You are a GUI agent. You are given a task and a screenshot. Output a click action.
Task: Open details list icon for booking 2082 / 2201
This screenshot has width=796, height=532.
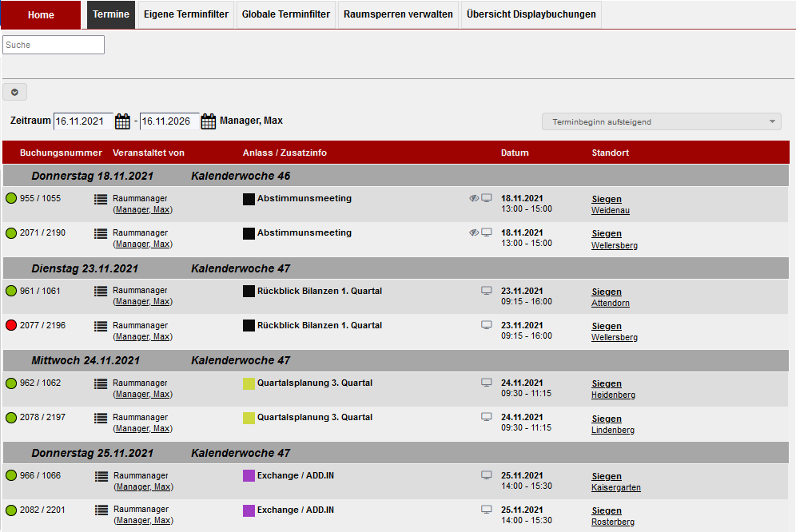(x=101, y=510)
